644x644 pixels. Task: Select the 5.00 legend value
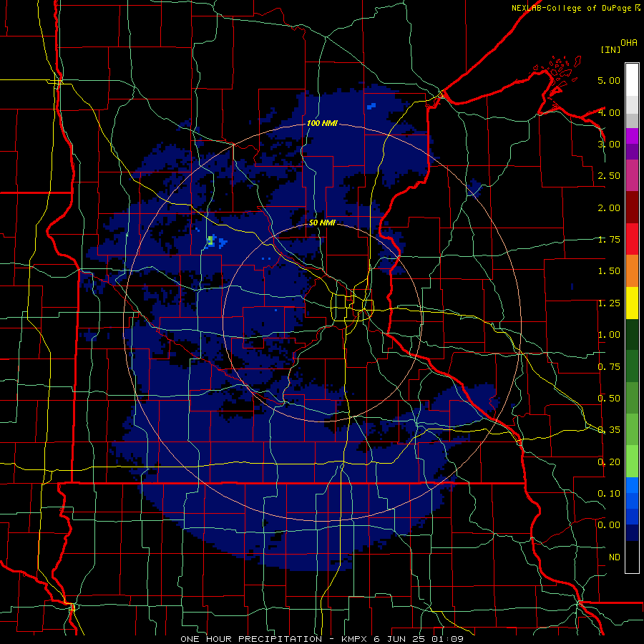coord(609,80)
